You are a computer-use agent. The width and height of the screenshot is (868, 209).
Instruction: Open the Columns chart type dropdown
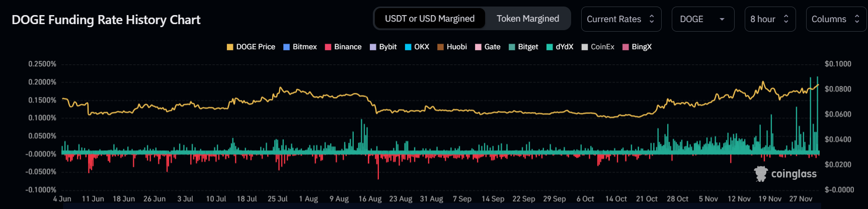[x=836, y=19]
